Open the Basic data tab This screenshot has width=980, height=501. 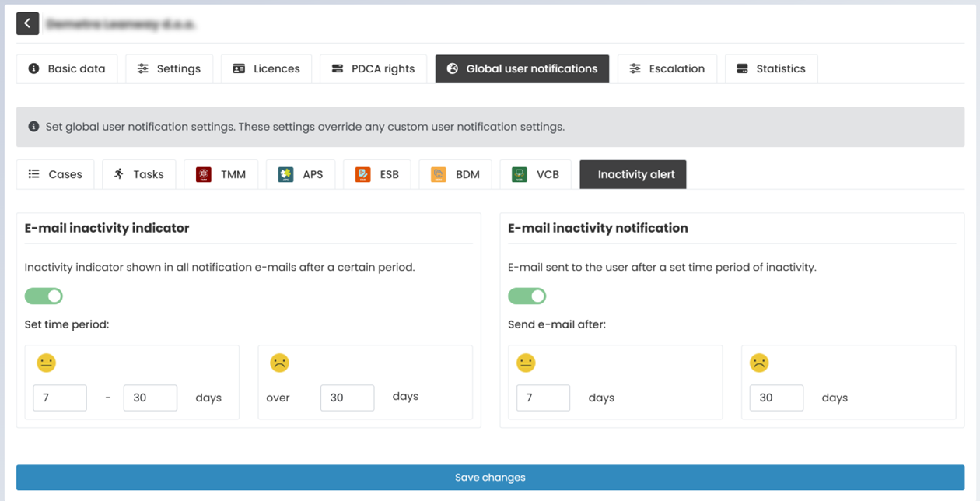tap(67, 68)
